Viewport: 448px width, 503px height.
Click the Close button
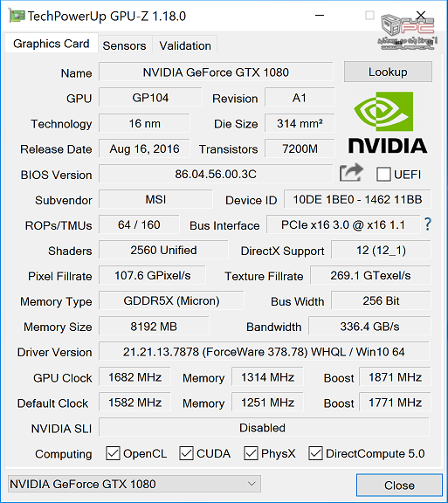point(399,485)
